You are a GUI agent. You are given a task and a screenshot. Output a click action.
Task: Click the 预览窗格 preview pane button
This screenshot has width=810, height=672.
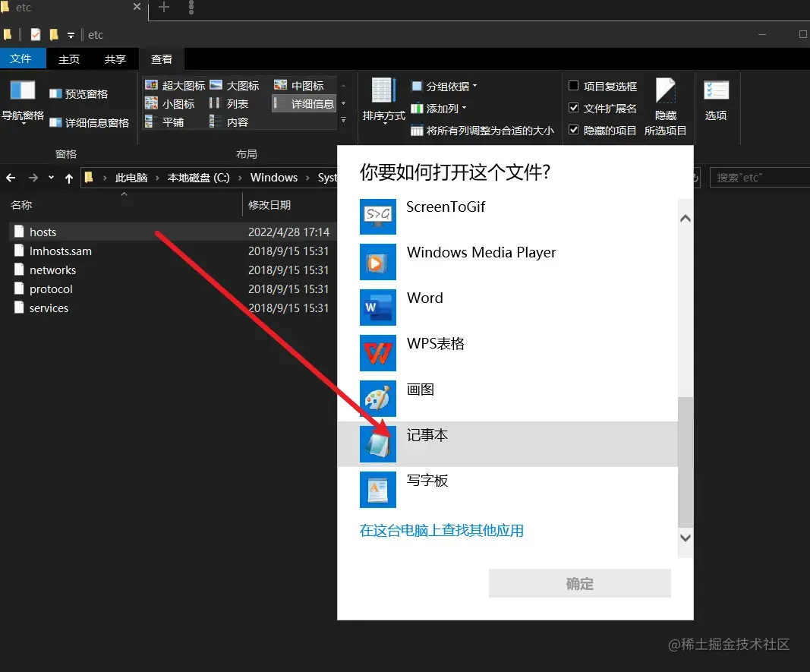tap(78, 94)
